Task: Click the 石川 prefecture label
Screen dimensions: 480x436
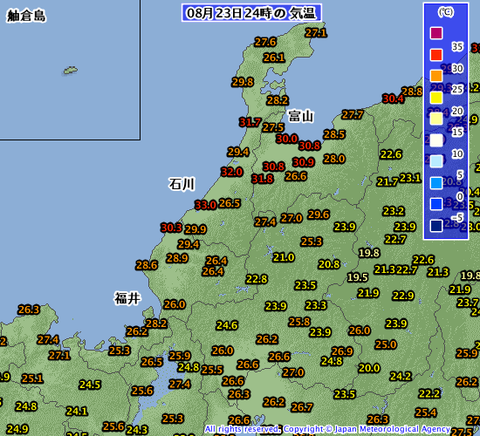Action: click(x=181, y=184)
